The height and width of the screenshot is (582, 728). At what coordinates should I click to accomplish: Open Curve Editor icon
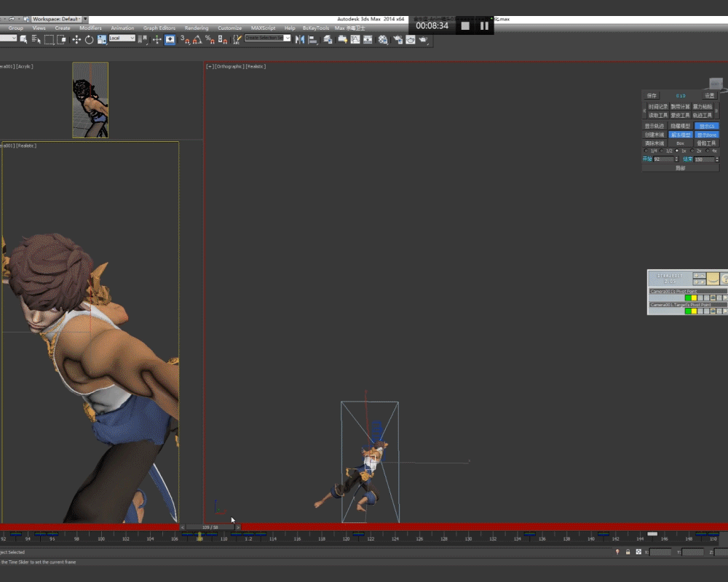coord(355,39)
